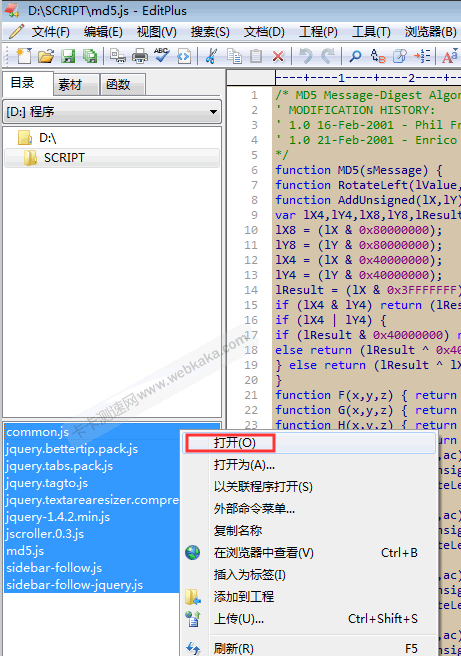Viewport: 461px width, 656px height.
Task: Click the New document toolbar icon
Action: [x=23, y=56]
